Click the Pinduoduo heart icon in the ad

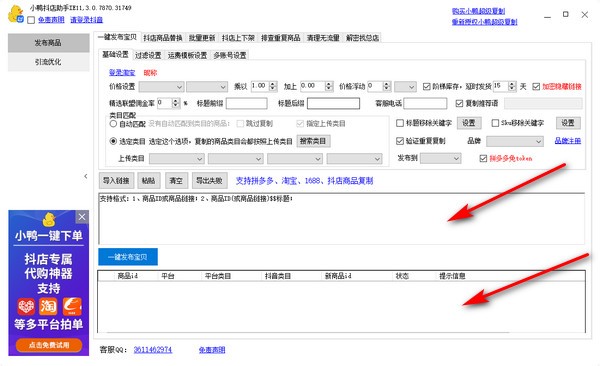[26, 306]
